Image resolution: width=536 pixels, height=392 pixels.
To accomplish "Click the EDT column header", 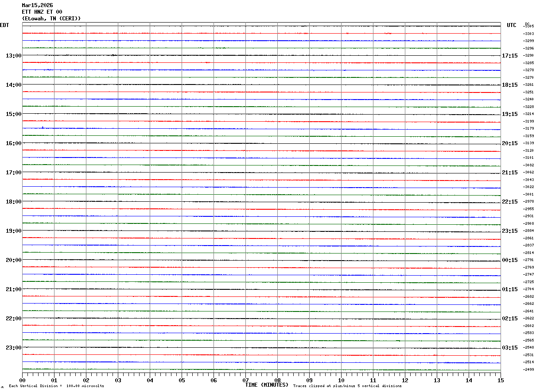I will 4,25.
